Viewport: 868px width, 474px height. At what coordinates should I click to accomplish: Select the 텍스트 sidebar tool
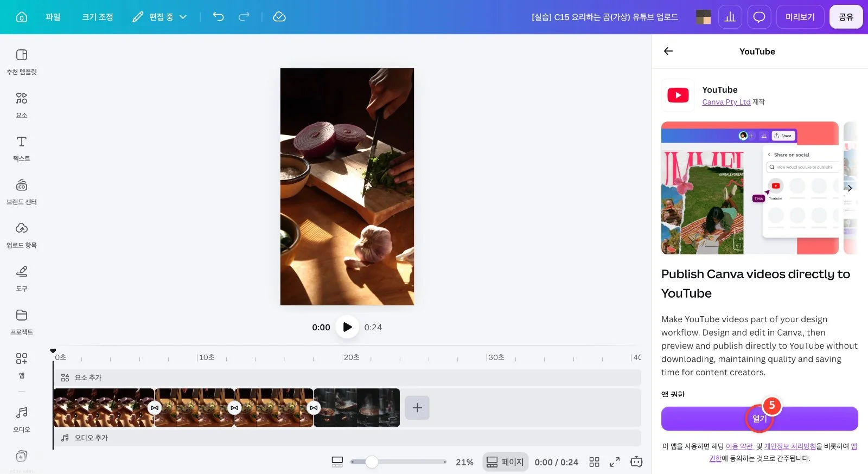pos(22,149)
